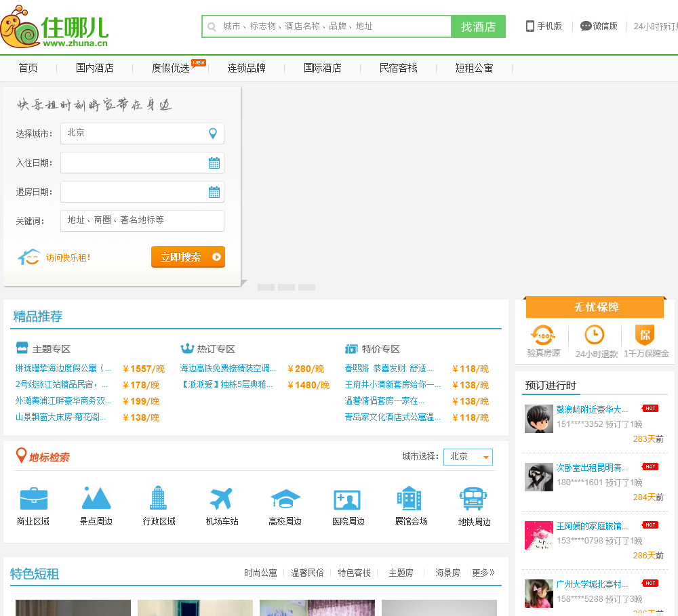
Task: Select the 行政区域 building icon
Action: 158,497
